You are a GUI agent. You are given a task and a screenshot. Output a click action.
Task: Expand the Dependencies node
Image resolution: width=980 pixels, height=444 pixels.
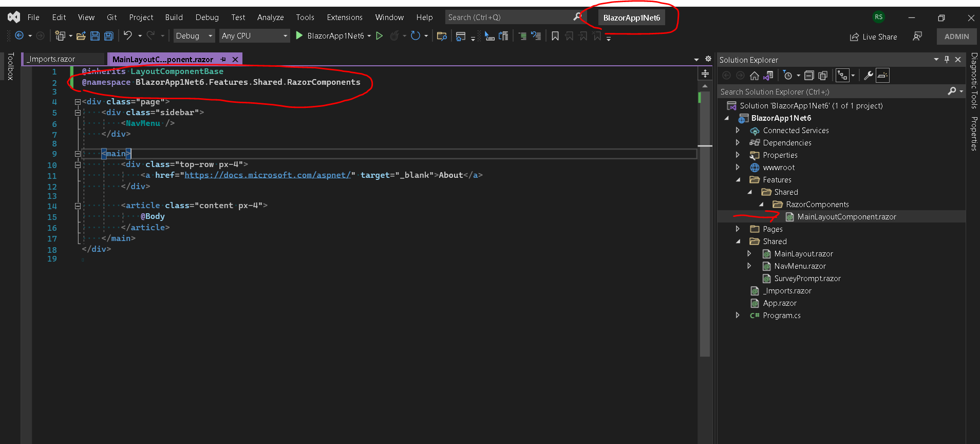pos(738,142)
